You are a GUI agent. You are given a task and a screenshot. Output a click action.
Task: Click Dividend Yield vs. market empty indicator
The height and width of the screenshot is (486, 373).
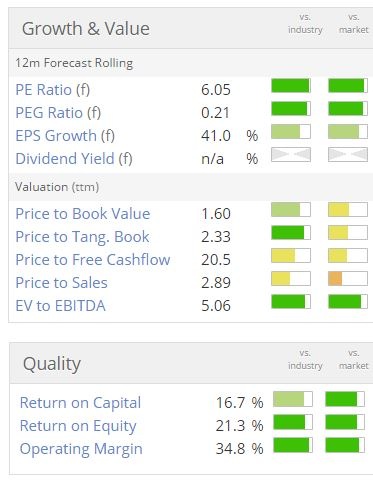pyautogui.click(x=348, y=155)
